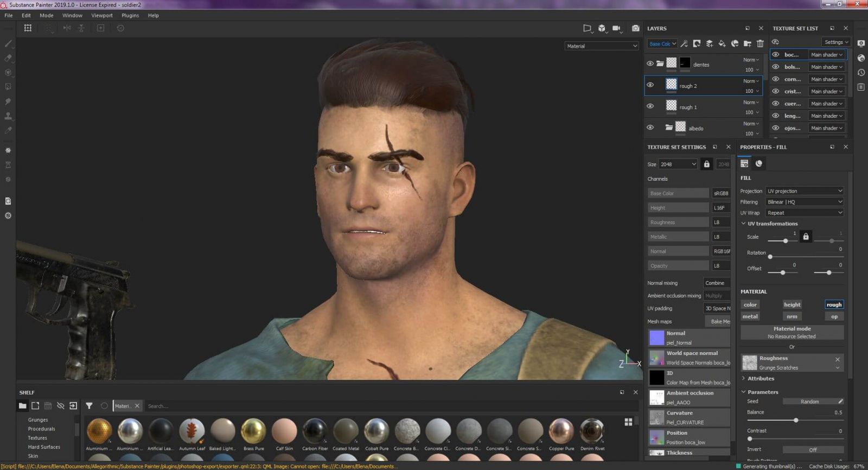
Task: Toggle the metal channel in Material
Action: pyautogui.click(x=750, y=316)
